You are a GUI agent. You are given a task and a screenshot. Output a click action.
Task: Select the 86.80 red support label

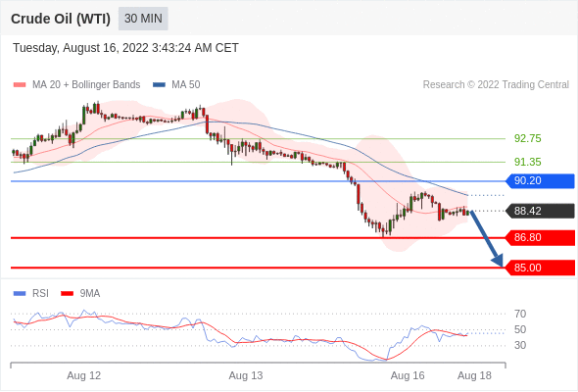pos(540,237)
